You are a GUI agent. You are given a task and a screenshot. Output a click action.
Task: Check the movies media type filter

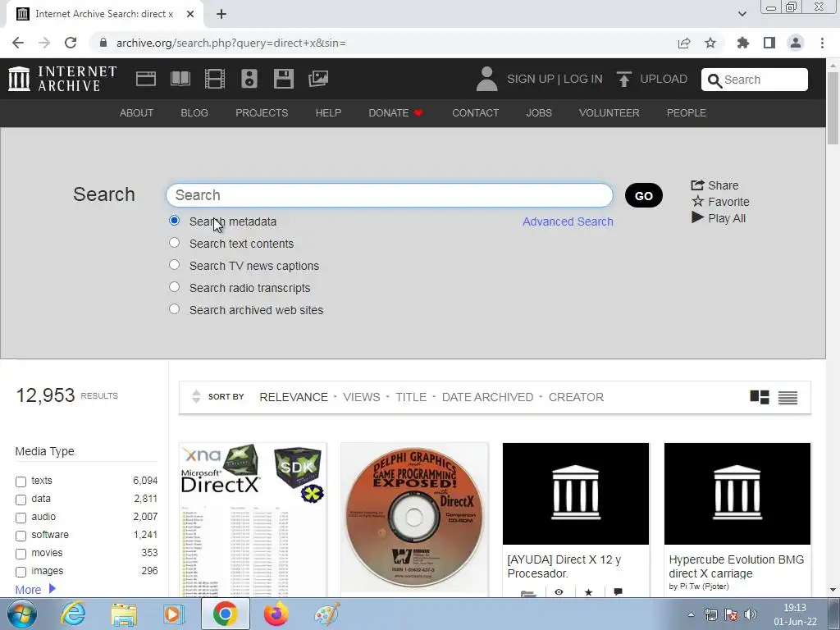(x=21, y=554)
